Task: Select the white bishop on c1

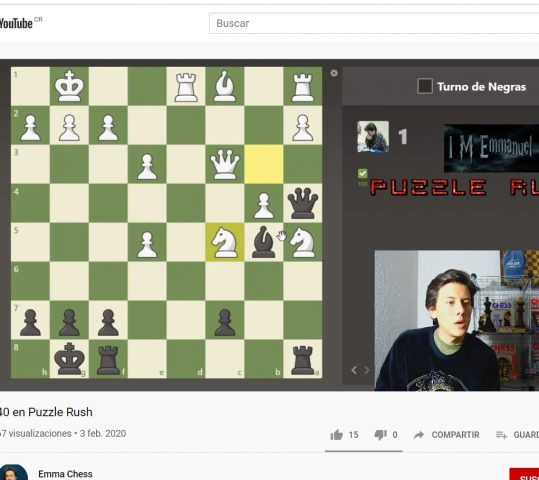Action: (x=224, y=86)
